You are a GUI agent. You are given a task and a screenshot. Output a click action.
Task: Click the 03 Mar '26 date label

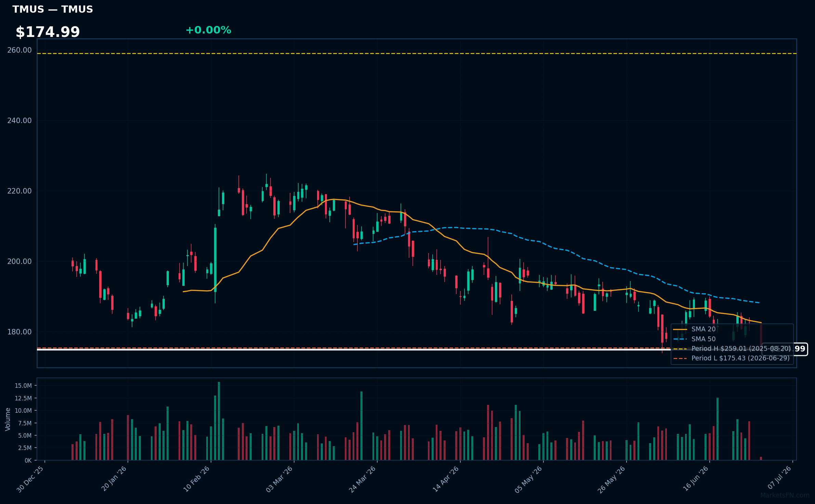pos(280,479)
